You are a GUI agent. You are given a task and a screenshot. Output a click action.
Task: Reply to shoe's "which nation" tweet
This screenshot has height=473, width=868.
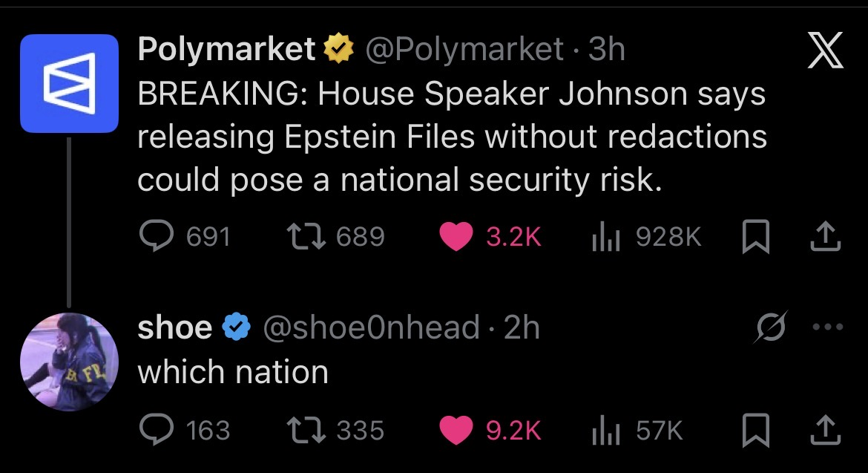tap(156, 430)
